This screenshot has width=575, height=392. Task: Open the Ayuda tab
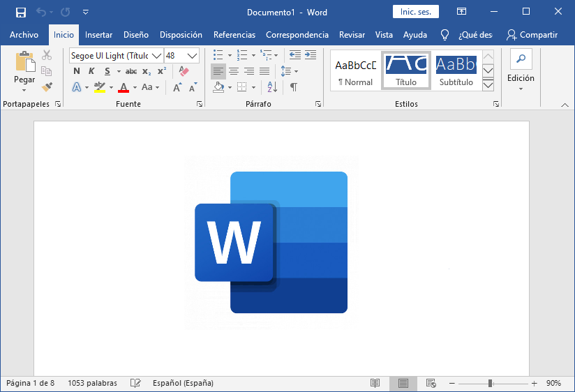coord(415,35)
